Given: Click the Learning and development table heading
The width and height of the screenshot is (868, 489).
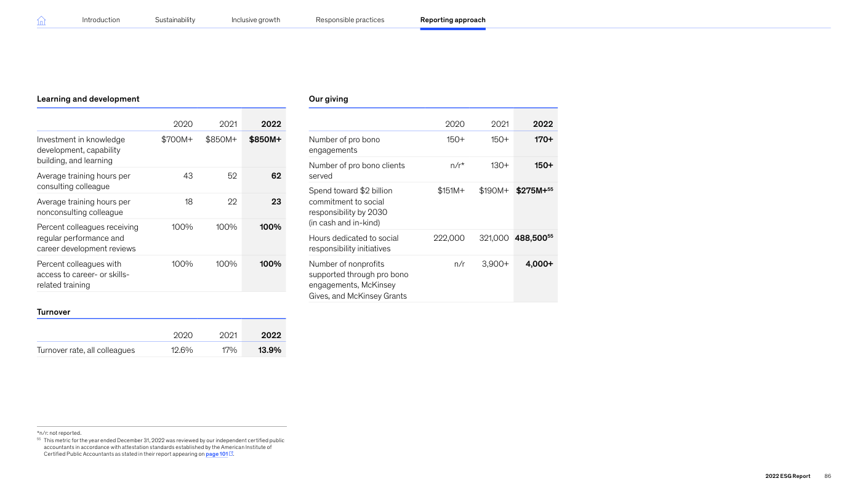Looking at the screenshot, I should click(x=88, y=99).
